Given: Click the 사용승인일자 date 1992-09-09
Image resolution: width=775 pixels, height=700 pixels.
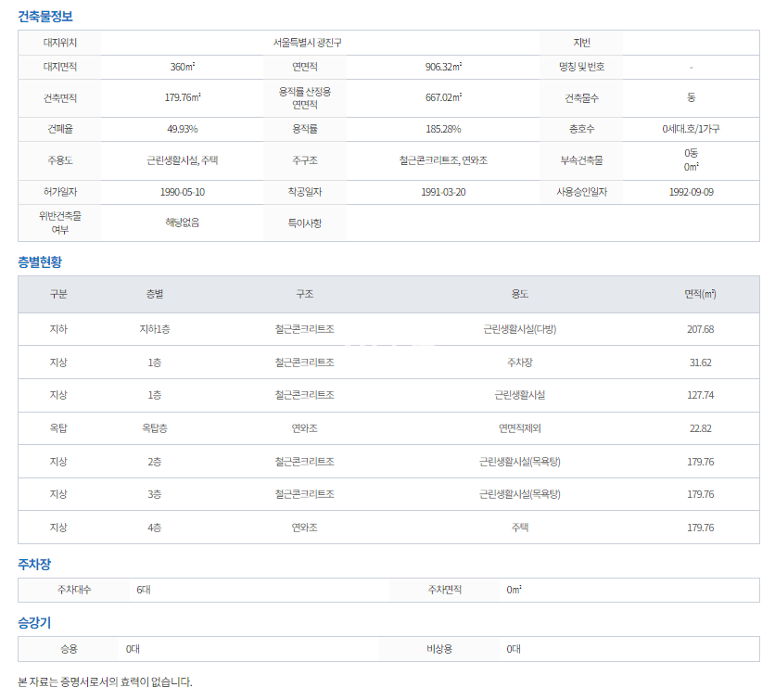Looking at the screenshot, I should click(691, 192).
